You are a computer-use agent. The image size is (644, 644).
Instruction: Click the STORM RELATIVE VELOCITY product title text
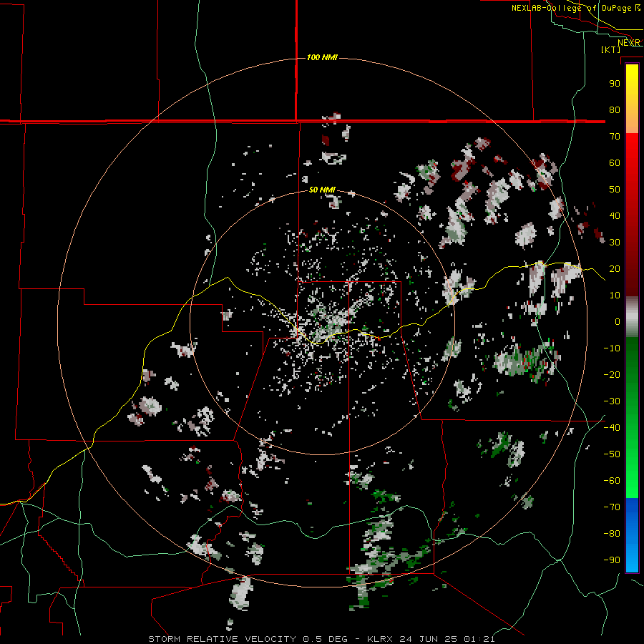[x=222, y=639]
